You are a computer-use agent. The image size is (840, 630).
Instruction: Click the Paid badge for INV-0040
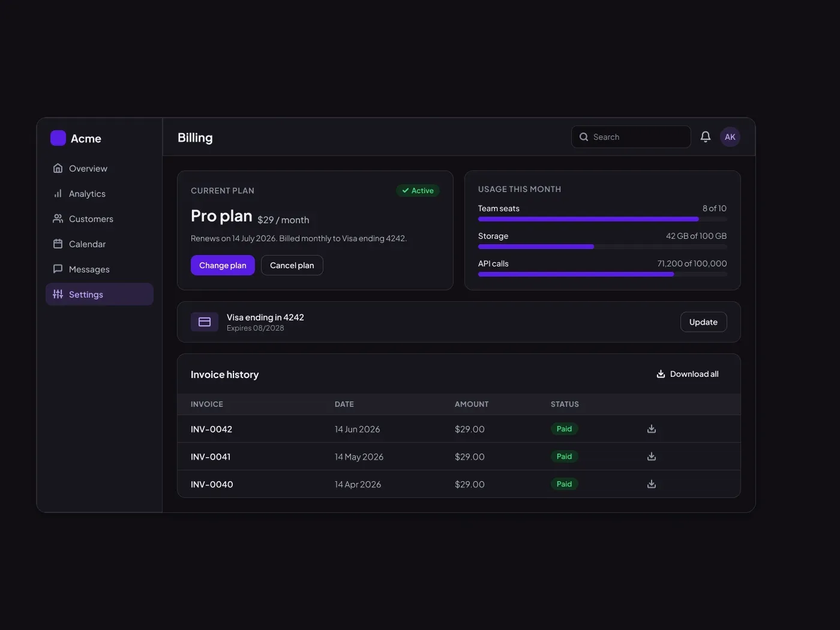click(564, 484)
